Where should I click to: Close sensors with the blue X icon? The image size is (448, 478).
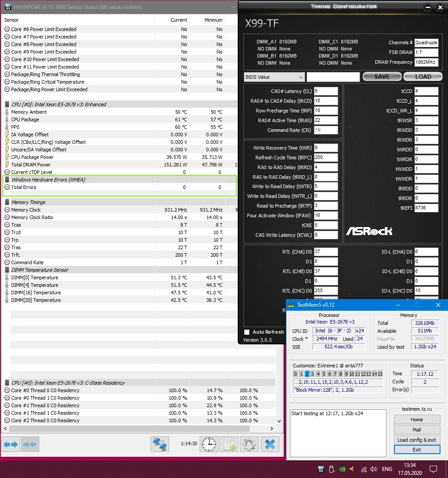click(270, 444)
